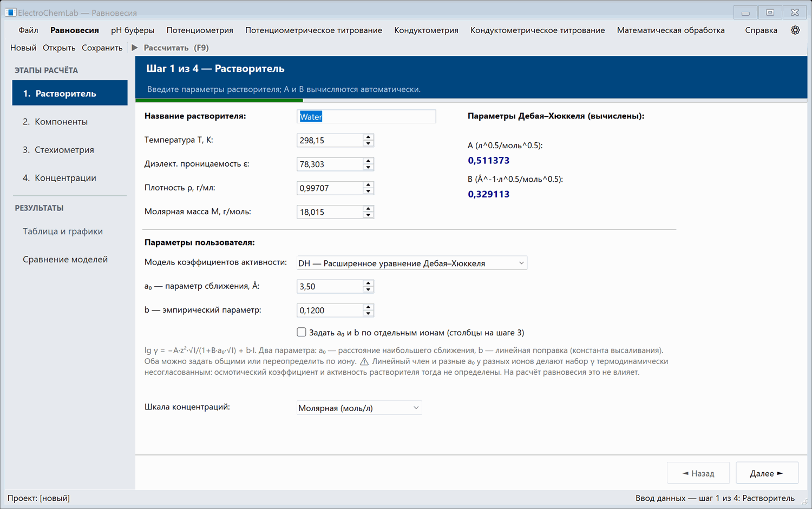Open the pH буферы menu
The width and height of the screenshot is (812, 509).
coord(133,30)
